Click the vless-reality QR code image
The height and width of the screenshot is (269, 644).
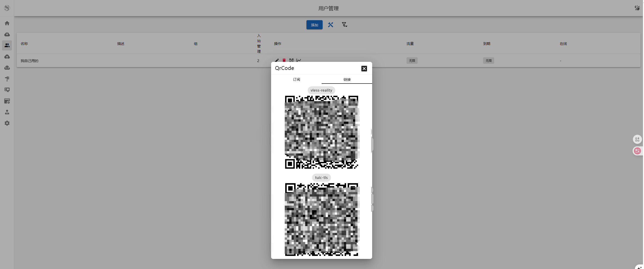pos(321,132)
